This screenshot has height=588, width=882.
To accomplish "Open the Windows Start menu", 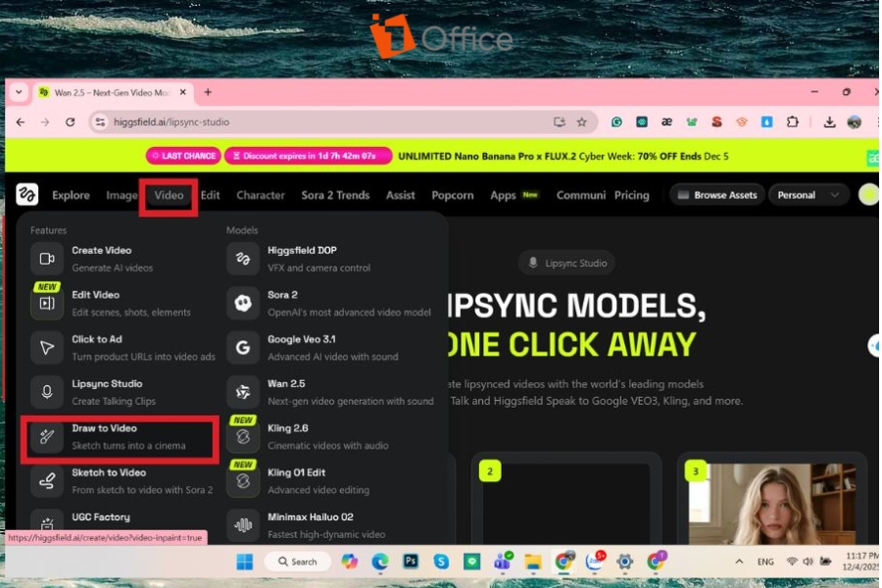I will pyautogui.click(x=245, y=561).
